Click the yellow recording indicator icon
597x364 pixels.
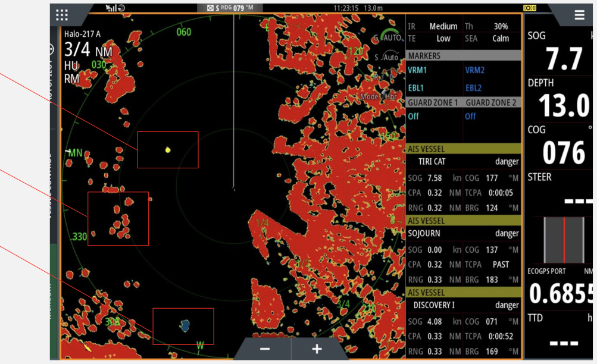pyautogui.click(x=529, y=8)
